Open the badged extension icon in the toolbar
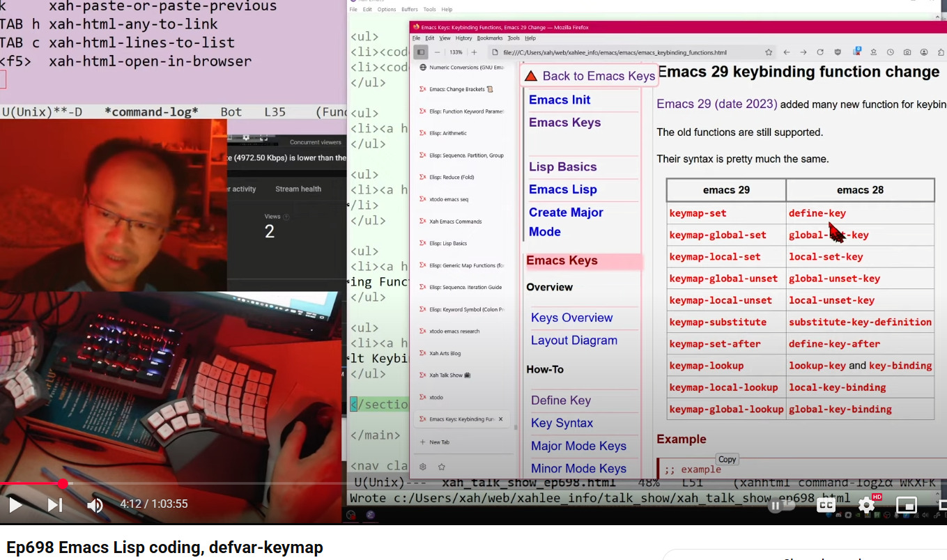This screenshot has width=947, height=560. (x=856, y=52)
